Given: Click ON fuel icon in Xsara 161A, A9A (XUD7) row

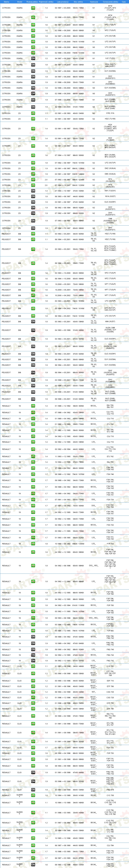Looking at the screenshot, I should coord(33,65).
